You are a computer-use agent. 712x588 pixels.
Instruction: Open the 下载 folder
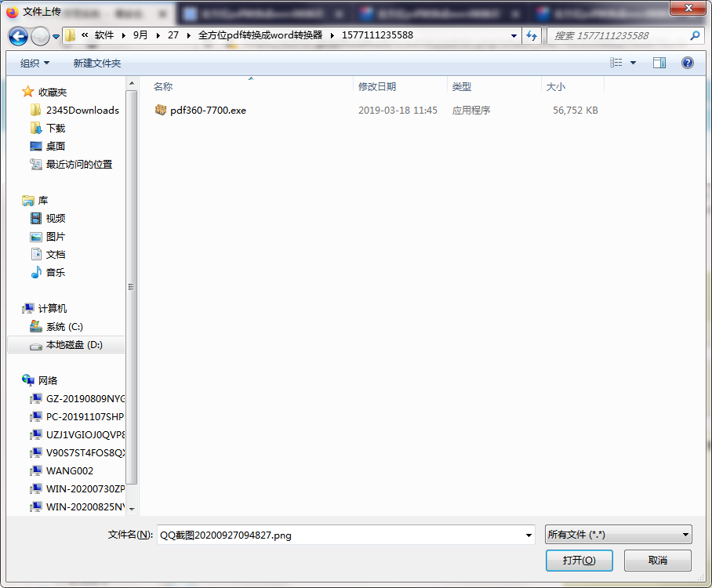tap(56, 128)
